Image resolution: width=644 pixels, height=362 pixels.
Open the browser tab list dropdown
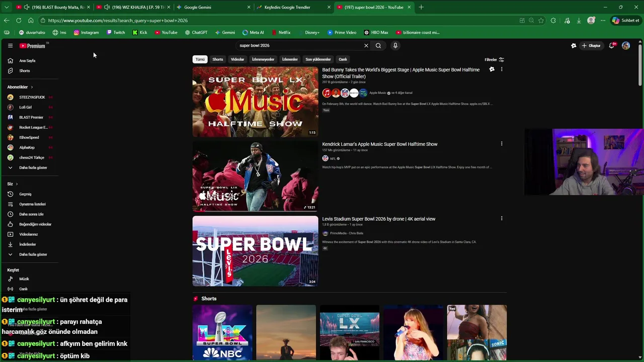tap(7, 7)
